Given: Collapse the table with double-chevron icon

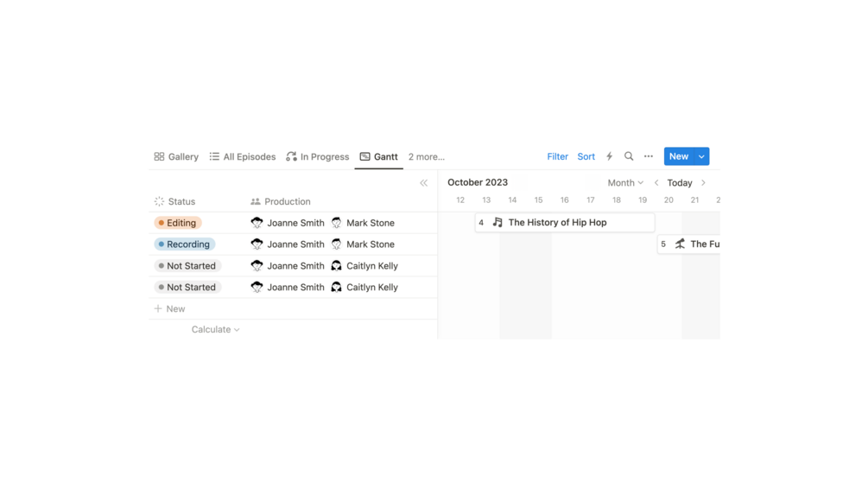Looking at the screenshot, I should tap(423, 183).
